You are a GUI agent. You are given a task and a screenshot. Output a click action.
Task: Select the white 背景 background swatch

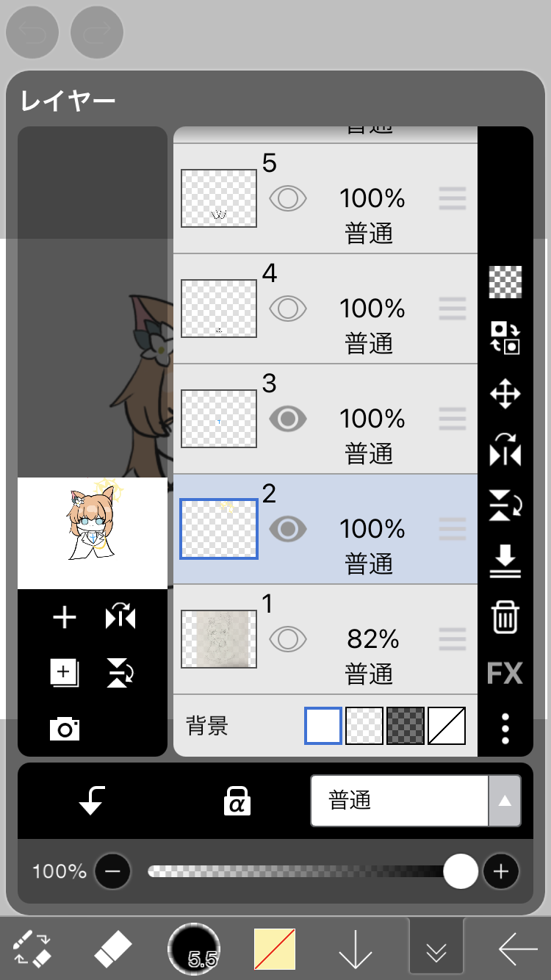pyautogui.click(x=323, y=726)
